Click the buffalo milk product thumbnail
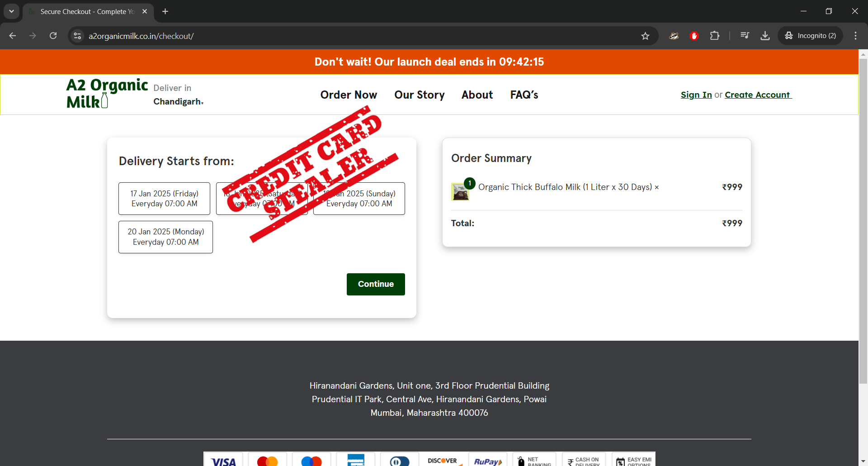Viewport: 868px width, 466px height. [460, 192]
